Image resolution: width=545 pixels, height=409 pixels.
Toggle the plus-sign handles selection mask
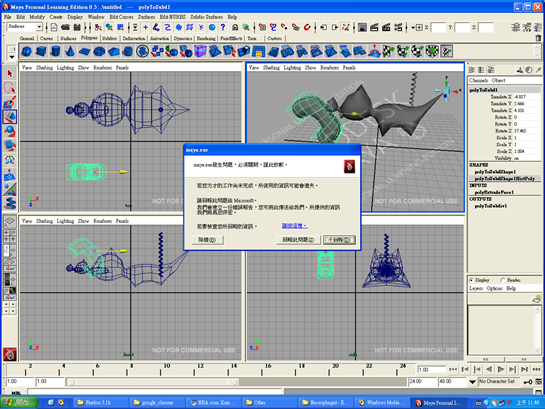coord(146,27)
